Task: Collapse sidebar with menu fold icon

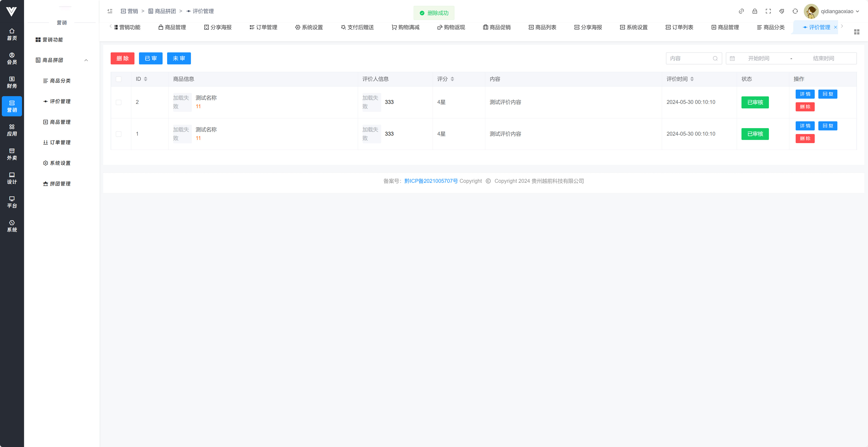Action: (110, 11)
